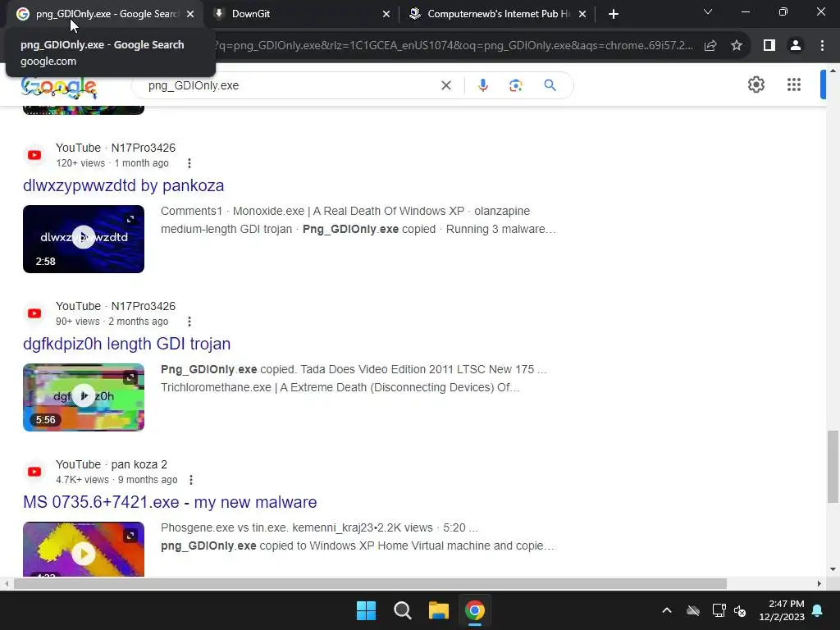The image size is (840, 630).
Task: Switch to the DownGit tab
Action: [x=302, y=14]
